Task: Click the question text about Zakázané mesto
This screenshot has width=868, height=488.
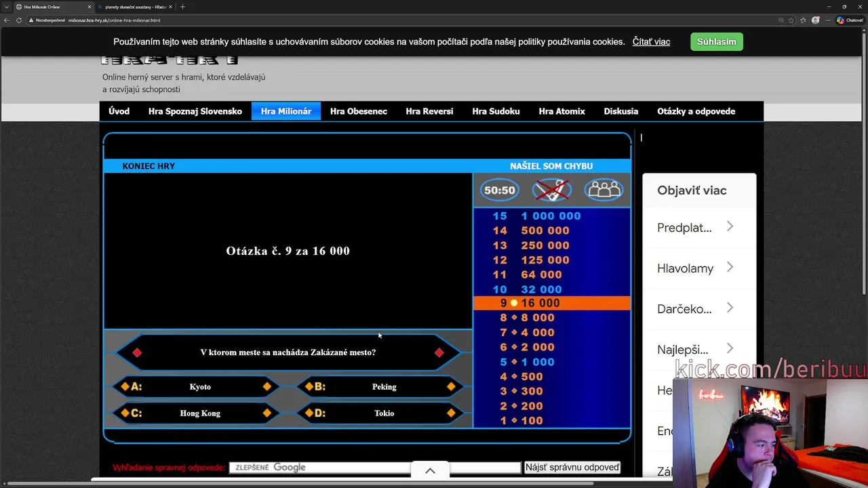Action: click(288, 352)
